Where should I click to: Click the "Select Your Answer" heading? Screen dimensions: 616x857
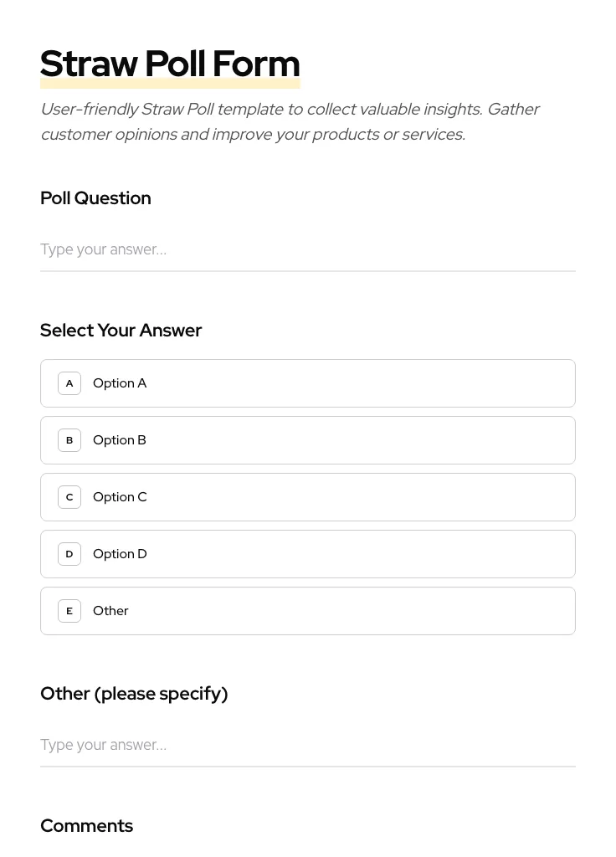tap(121, 331)
